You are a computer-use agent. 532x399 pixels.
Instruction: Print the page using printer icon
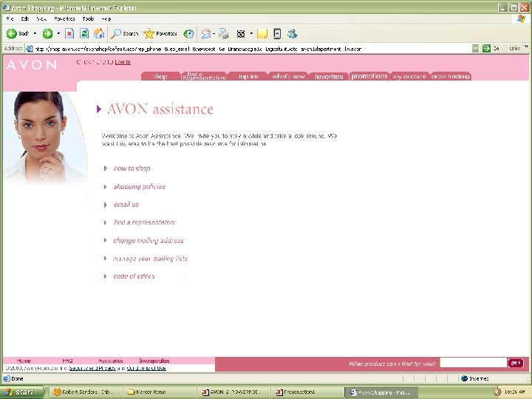click(x=224, y=33)
